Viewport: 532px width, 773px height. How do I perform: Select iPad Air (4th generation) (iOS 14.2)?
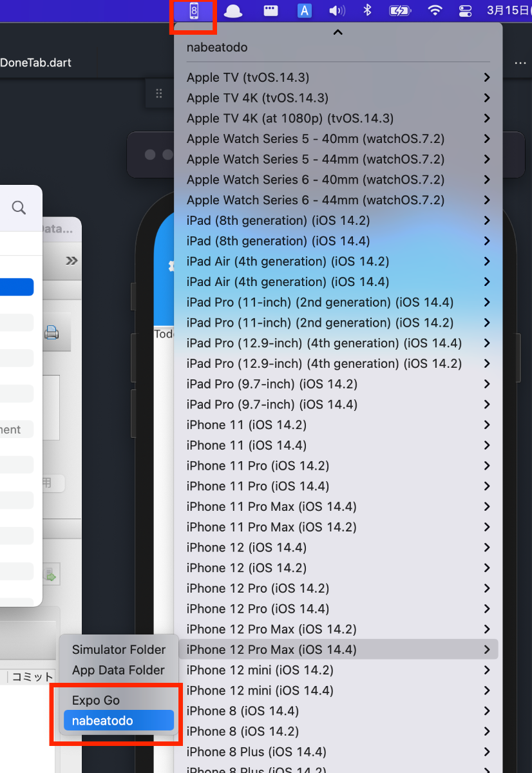coord(337,262)
